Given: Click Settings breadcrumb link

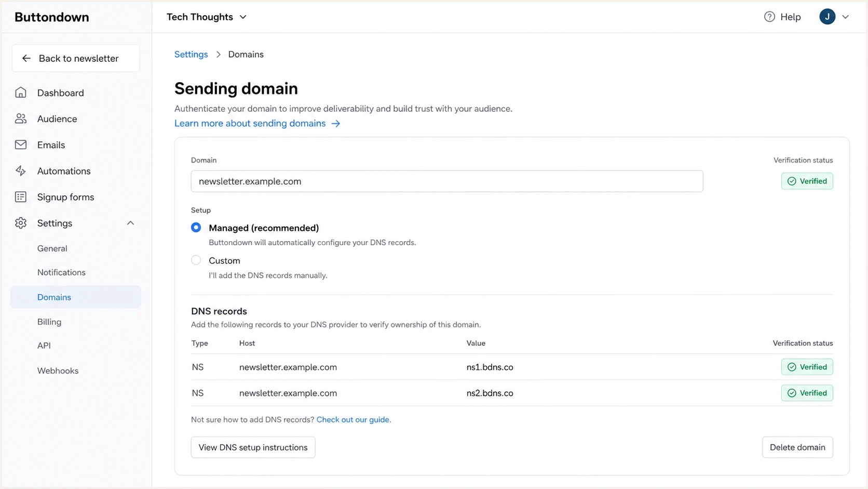Looking at the screenshot, I should (x=191, y=54).
